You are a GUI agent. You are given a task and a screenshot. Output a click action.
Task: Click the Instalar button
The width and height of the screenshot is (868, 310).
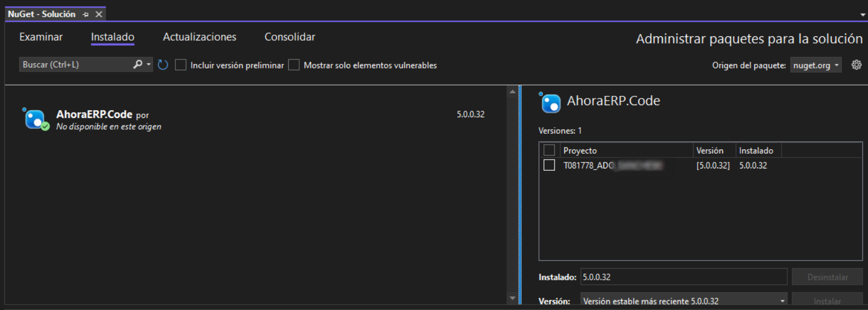click(827, 301)
